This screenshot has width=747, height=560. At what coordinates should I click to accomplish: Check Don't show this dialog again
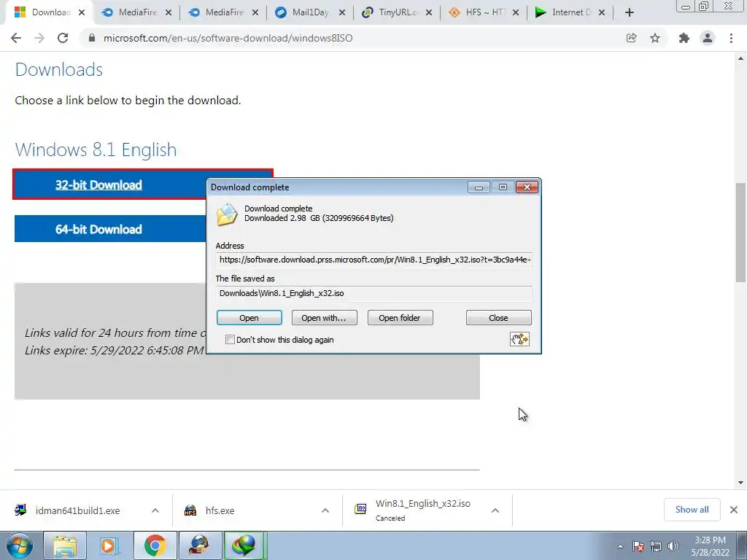pos(230,340)
